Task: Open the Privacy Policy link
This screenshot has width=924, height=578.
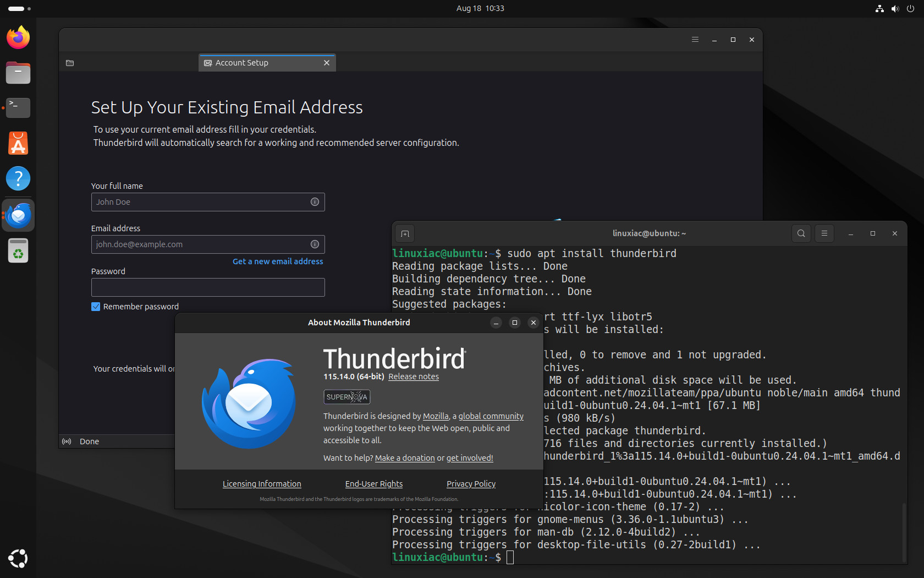Action: (x=471, y=484)
